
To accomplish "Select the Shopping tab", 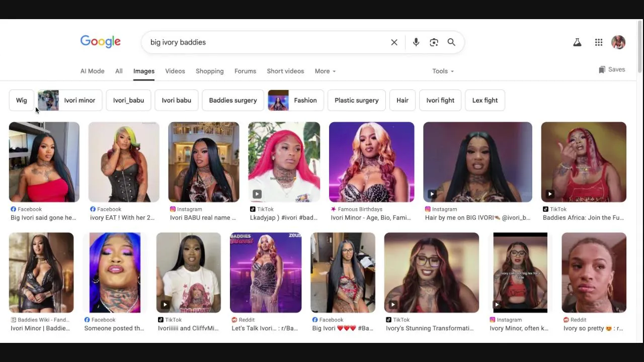I will click(x=210, y=71).
